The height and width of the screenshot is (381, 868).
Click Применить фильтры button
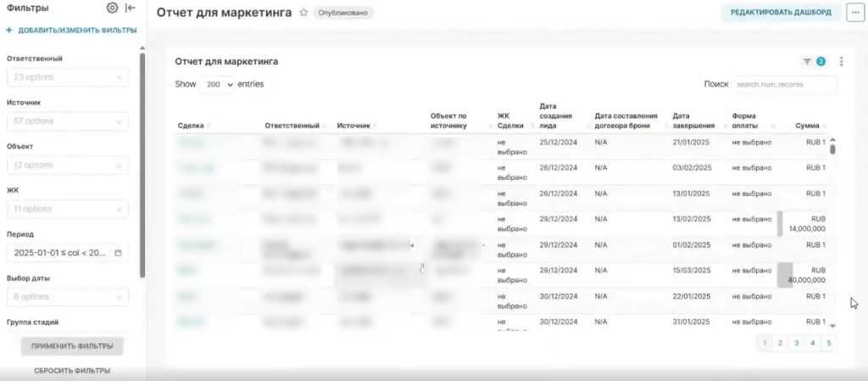72,346
